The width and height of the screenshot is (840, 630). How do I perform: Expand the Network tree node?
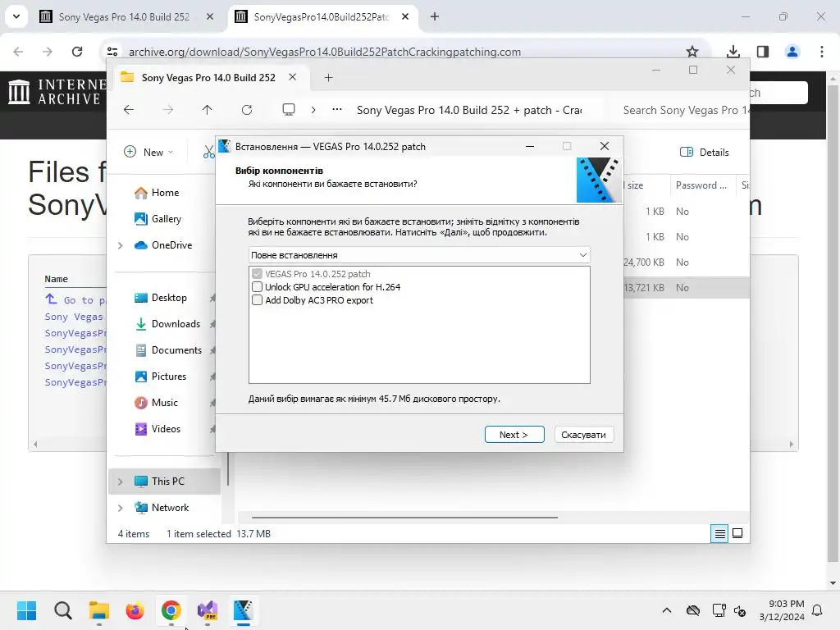click(121, 508)
